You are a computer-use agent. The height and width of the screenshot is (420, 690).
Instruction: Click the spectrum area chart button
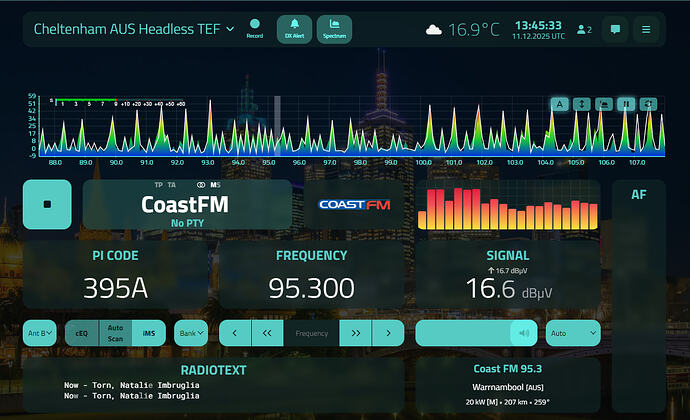point(604,104)
